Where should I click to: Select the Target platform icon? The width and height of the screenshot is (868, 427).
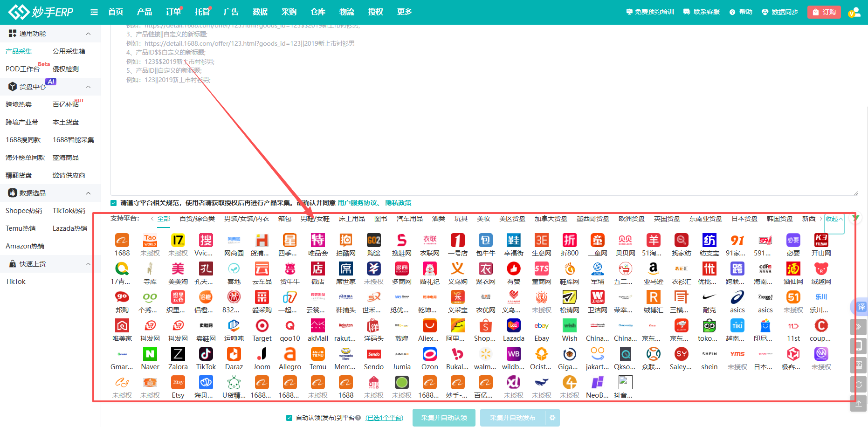262,326
